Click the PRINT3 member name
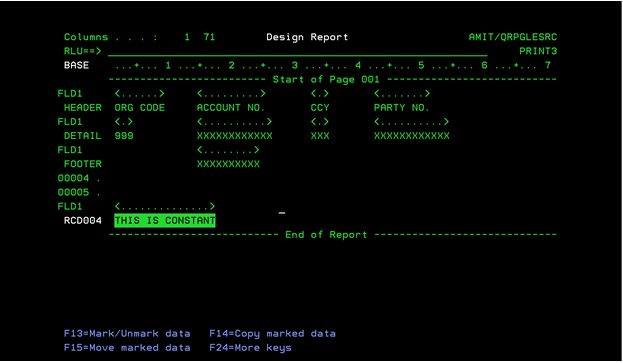The height and width of the screenshot is (363, 623). (538, 51)
